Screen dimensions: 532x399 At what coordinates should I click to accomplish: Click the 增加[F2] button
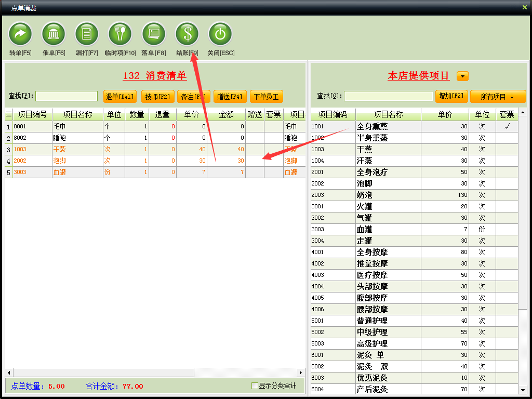tap(451, 96)
